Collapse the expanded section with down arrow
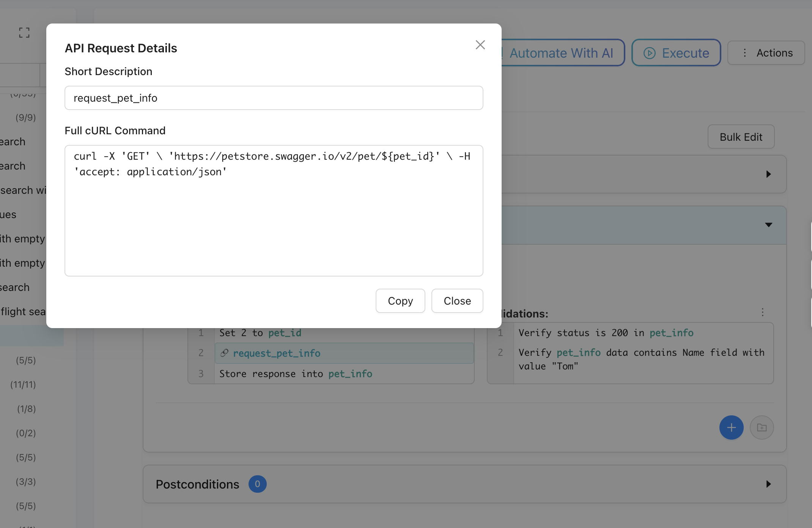Screen dimensions: 812x528 tap(768, 225)
